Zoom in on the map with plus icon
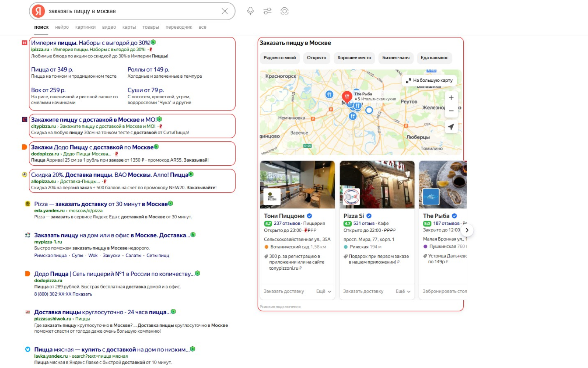This screenshot has height=368, width=588. 451,97
